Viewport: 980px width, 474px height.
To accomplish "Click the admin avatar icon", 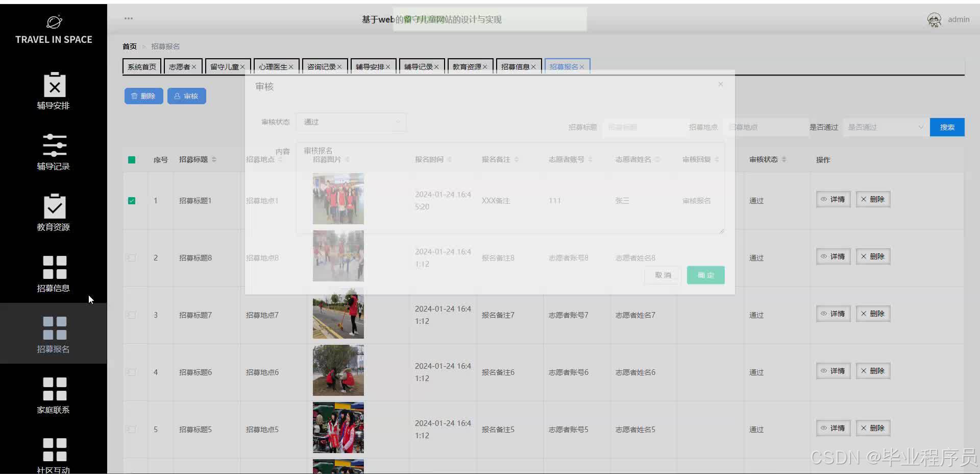I will [934, 20].
